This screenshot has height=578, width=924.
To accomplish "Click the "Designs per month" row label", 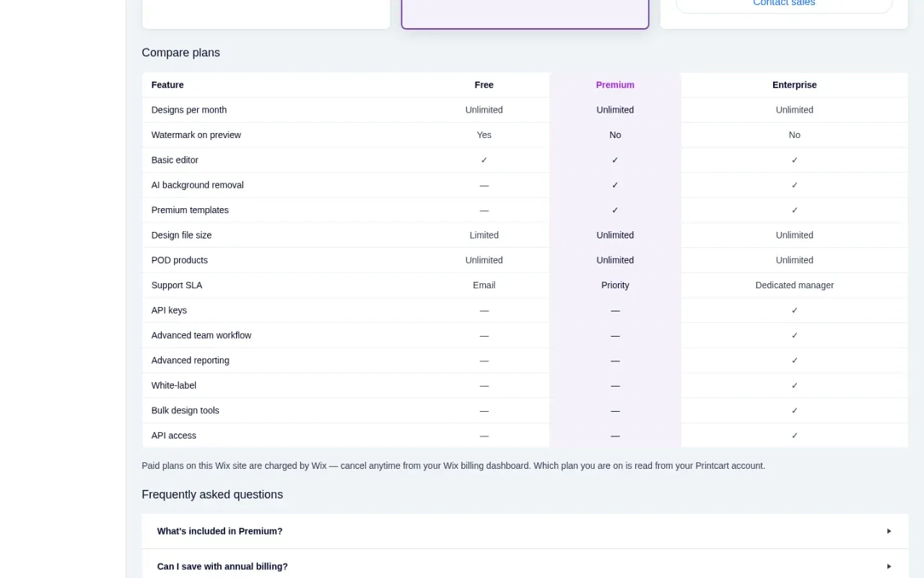I will point(189,110).
